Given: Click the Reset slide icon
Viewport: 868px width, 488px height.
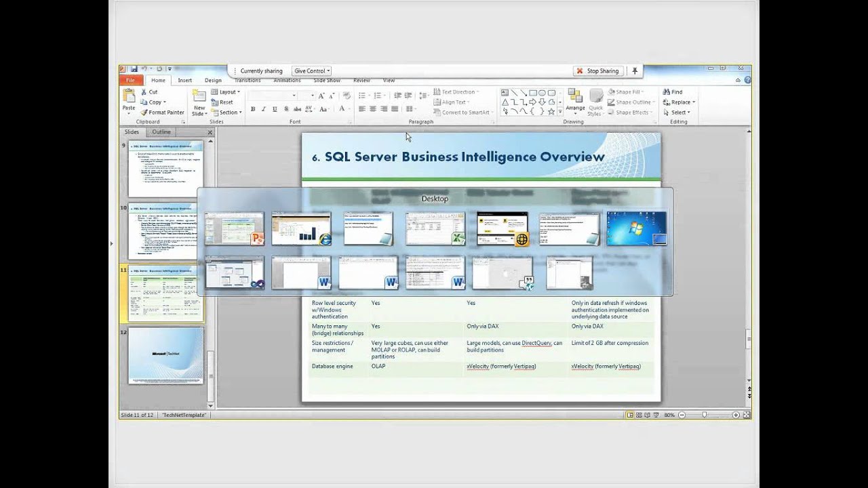Looking at the screenshot, I should [x=214, y=102].
